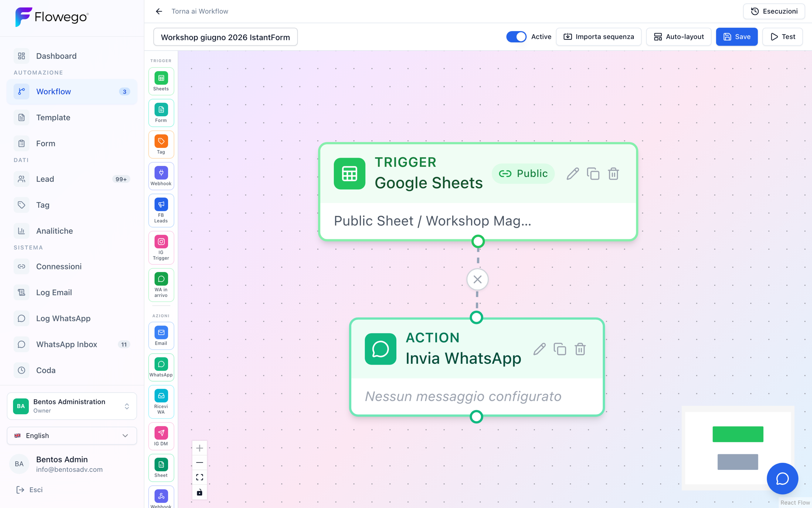Open Esecuzioni history
Screen dimensions: 812x508
tap(774, 11)
